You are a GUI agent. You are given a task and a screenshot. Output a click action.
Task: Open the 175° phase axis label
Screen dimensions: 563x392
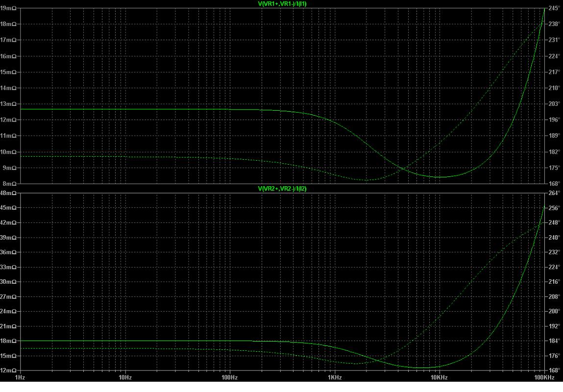pyautogui.click(x=554, y=168)
